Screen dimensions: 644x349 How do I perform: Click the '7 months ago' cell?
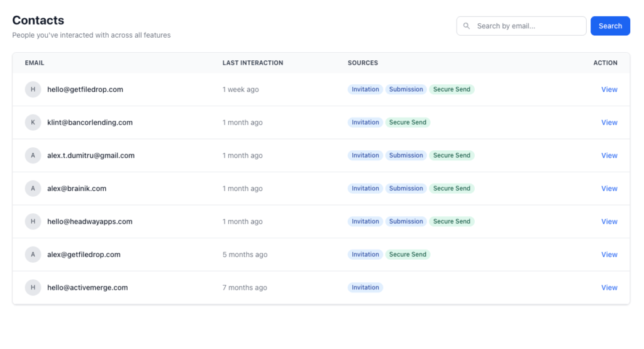click(245, 288)
